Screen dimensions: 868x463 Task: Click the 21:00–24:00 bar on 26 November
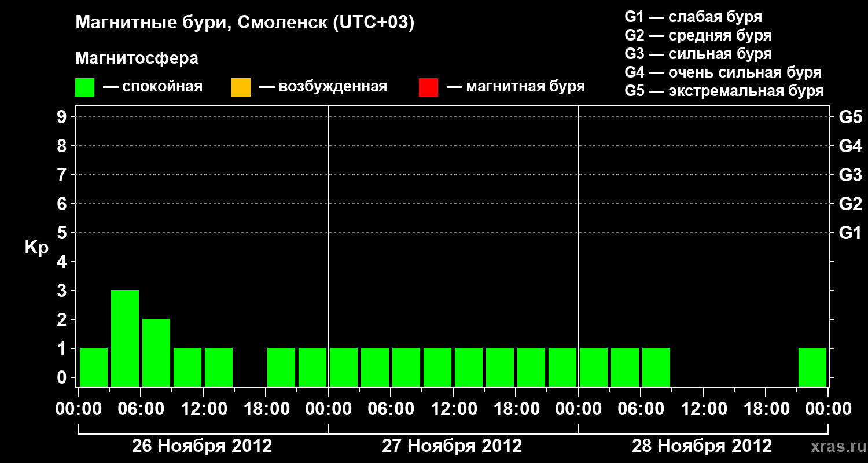[312, 367]
